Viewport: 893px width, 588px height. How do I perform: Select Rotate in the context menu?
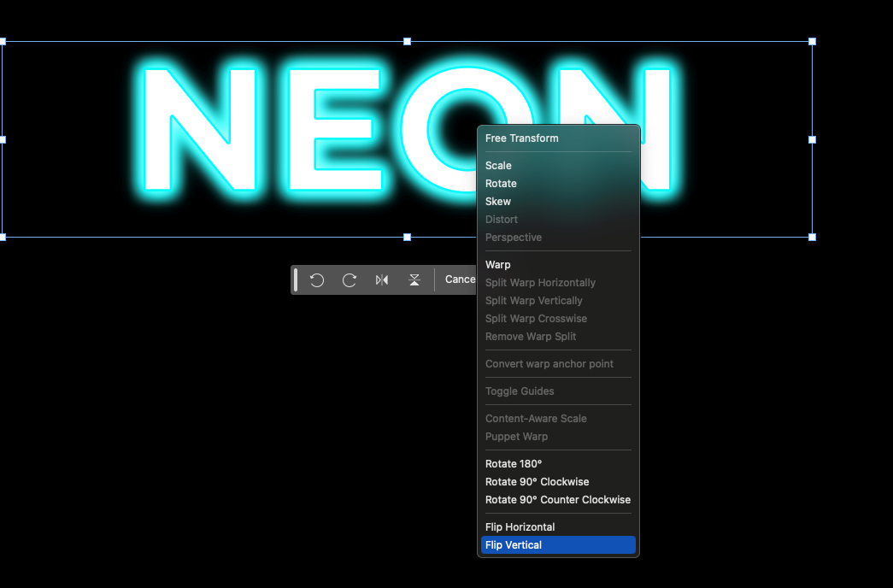(x=558, y=184)
